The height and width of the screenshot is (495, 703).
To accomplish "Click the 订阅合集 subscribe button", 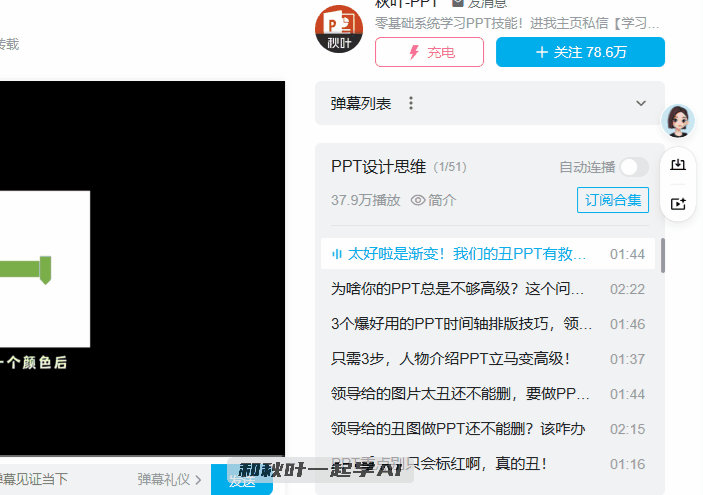I will point(613,200).
